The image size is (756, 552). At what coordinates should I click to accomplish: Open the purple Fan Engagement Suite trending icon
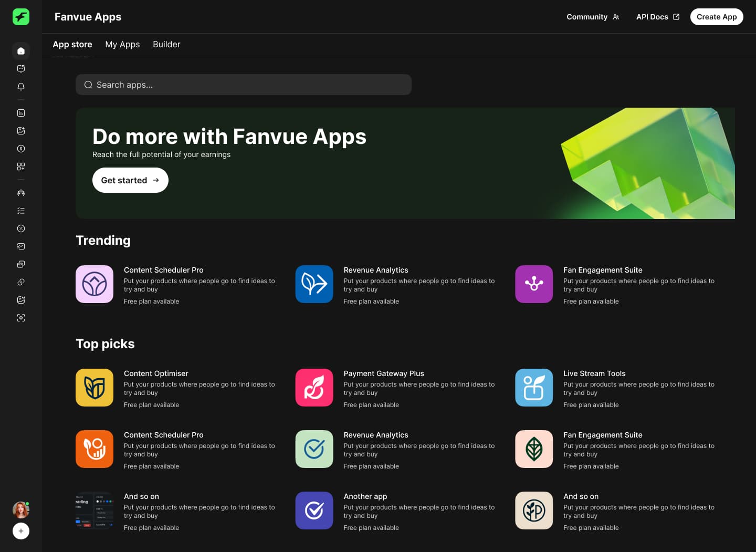pyautogui.click(x=534, y=284)
